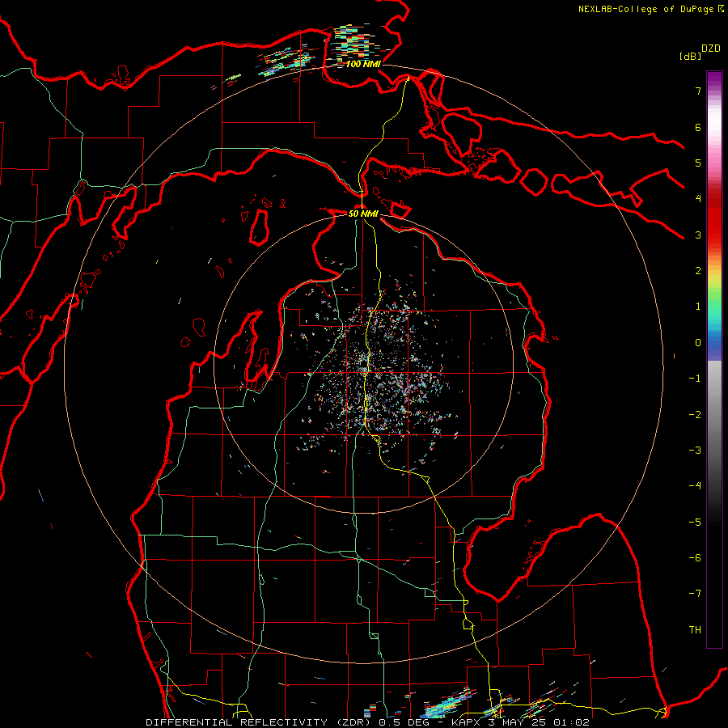
Task: Select the 2 tick on the color scale
Action: tap(698, 271)
